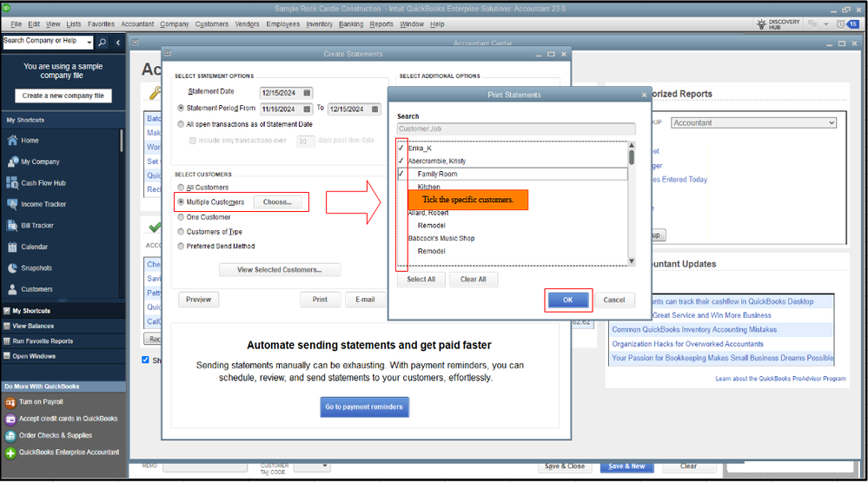Screen dimensions: 868x482
Task: Select Preferred Send Method radio button
Action: (181, 247)
